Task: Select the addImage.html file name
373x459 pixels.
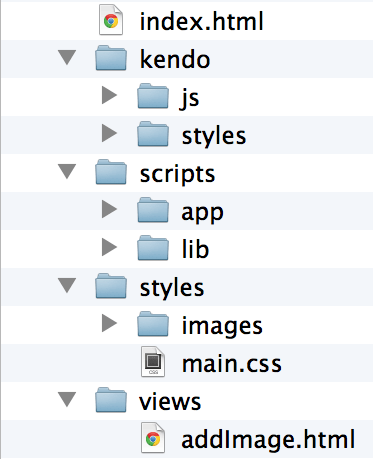Action: (x=268, y=439)
